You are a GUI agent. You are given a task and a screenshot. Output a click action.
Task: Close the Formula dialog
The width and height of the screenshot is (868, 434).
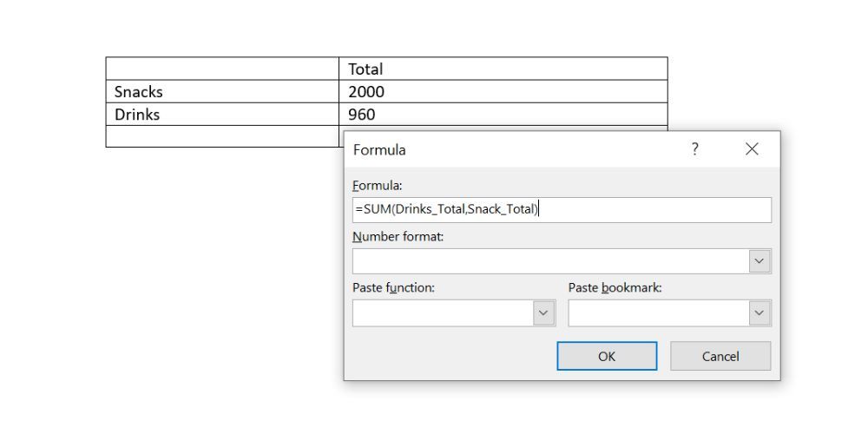coord(752,149)
